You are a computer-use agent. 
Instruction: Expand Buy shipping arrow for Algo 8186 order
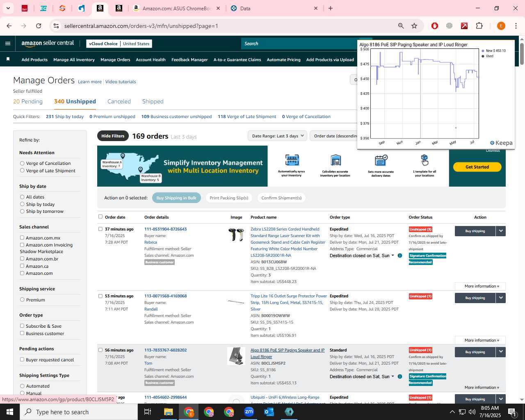(501, 352)
